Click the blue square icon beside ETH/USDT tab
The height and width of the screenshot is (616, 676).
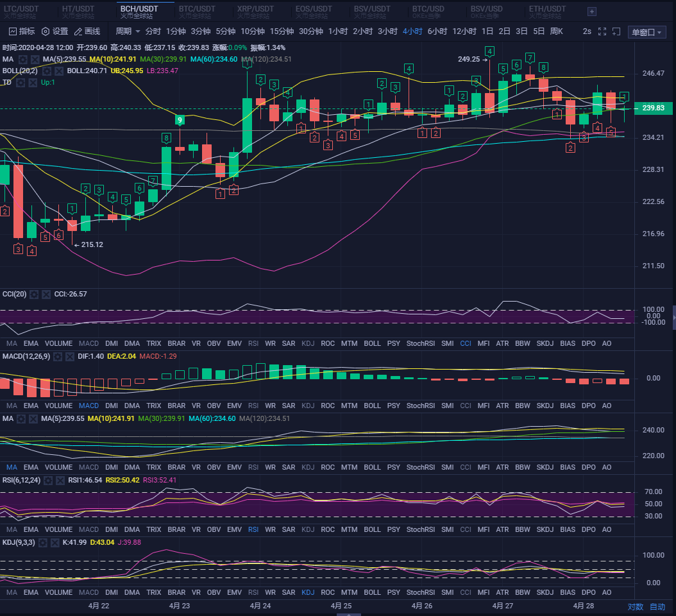pos(591,11)
